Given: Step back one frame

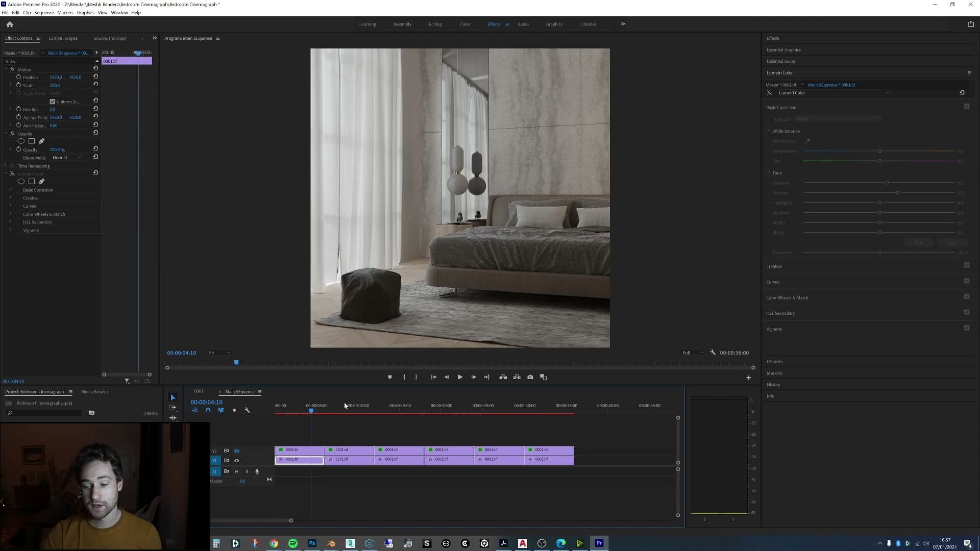Looking at the screenshot, I should pyautogui.click(x=447, y=377).
